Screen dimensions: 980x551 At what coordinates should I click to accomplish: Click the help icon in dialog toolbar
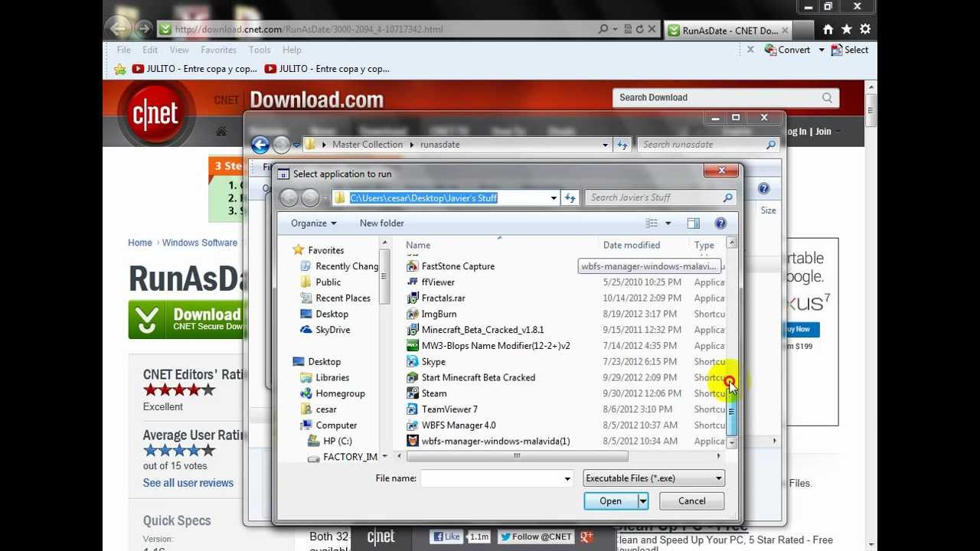[720, 223]
